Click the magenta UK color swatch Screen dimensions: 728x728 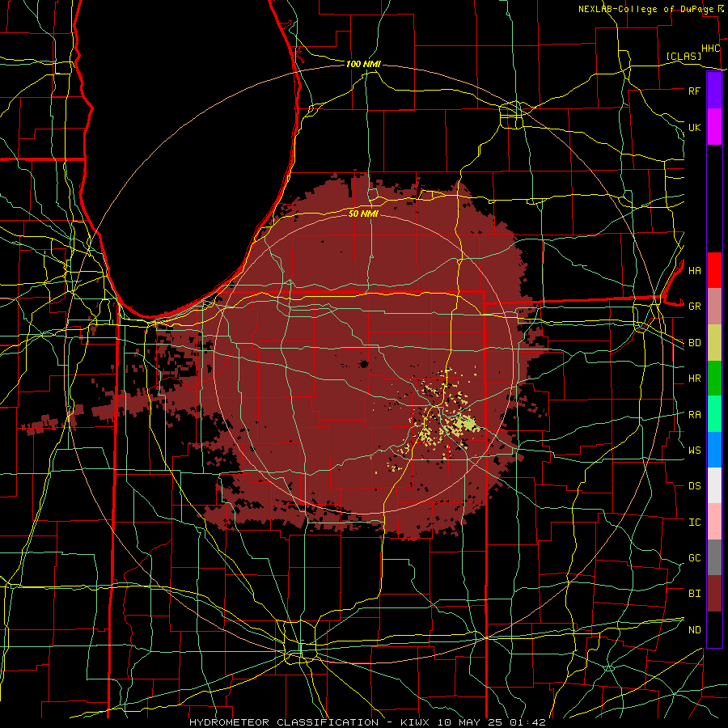click(x=714, y=127)
